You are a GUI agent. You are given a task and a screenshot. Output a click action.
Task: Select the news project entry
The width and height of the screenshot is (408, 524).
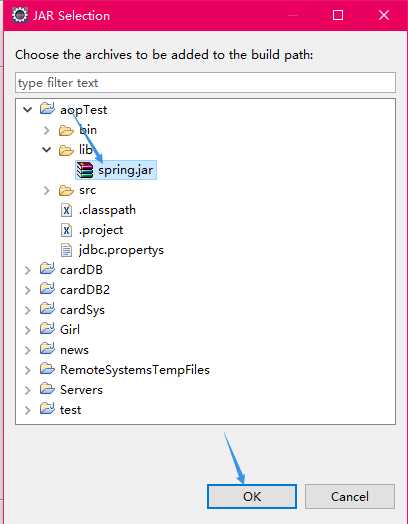(x=74, y=350)
